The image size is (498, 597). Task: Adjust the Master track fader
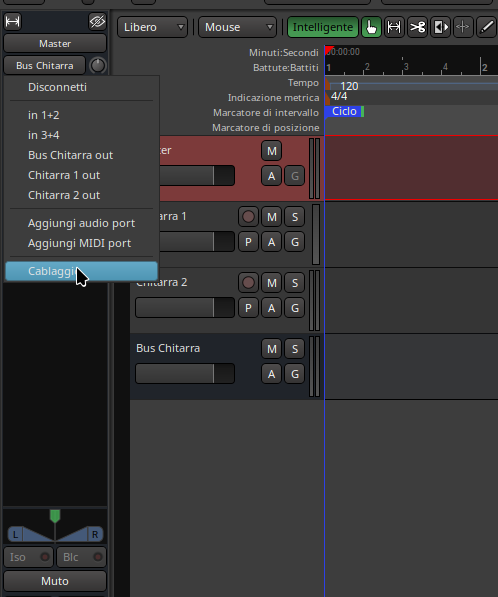pos(196,176)
